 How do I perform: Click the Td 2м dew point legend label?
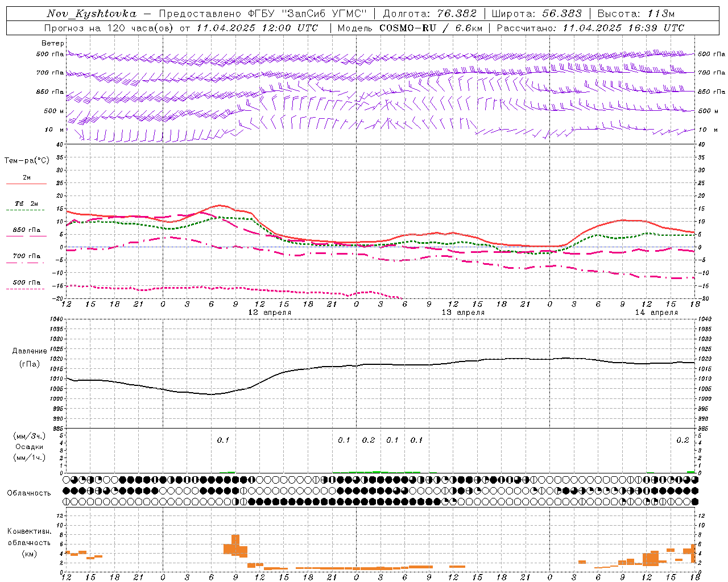27,203
